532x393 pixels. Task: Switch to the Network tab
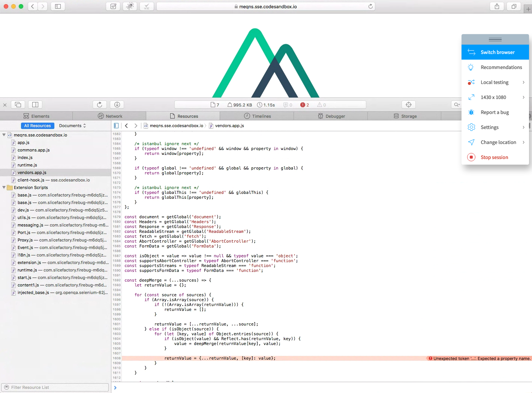(109, 116)
